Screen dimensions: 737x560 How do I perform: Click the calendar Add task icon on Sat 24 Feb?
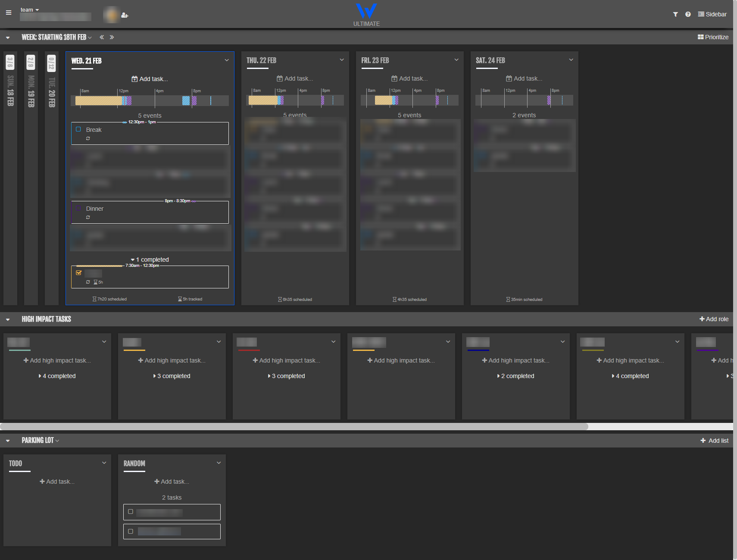click(x=509, y=78)
